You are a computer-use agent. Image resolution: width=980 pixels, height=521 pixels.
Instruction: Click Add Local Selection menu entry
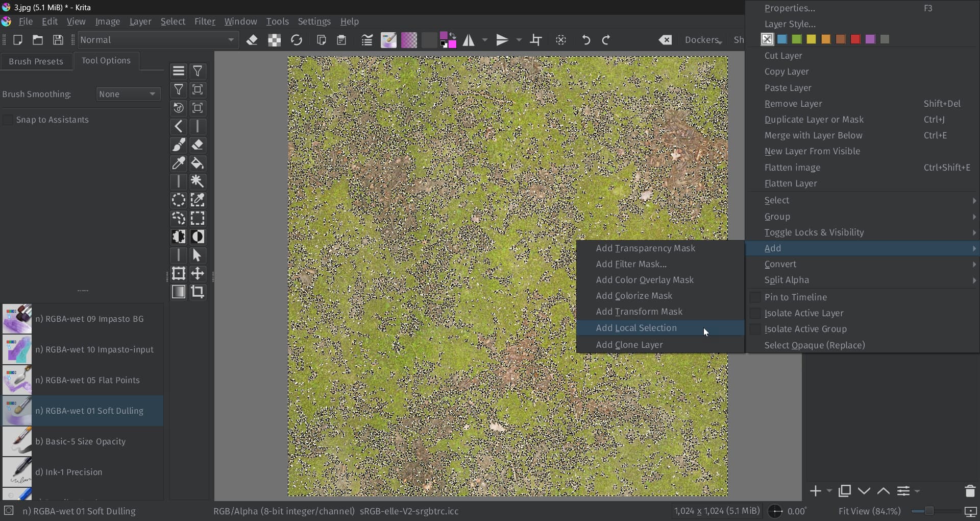coord(636,328)
